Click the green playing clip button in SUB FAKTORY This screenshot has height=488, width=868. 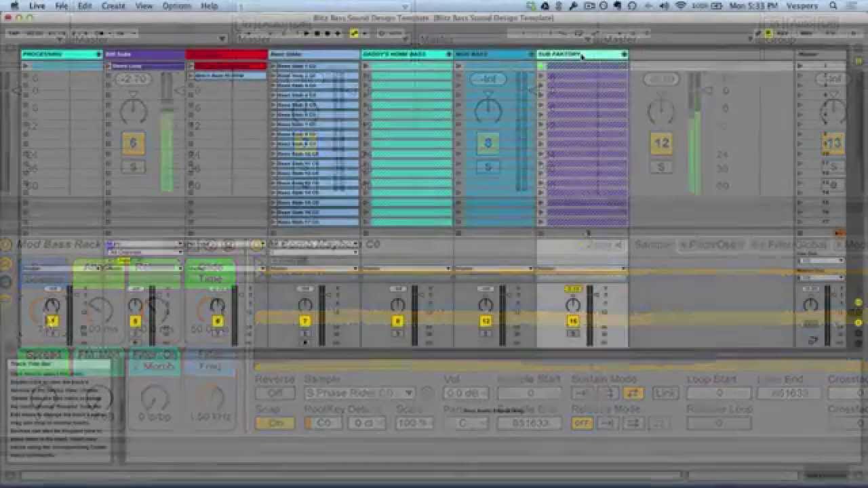coord(541,66)
